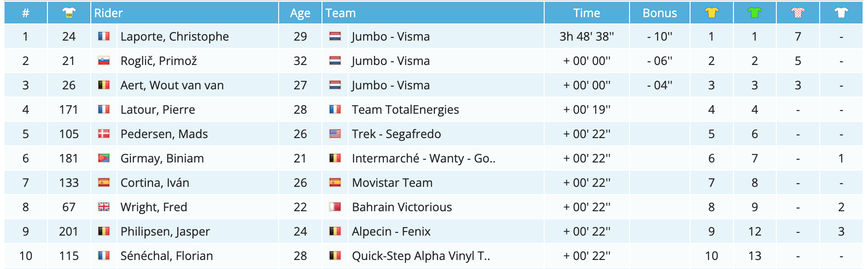
Task: Click the US flag beside Trek - Segafredo
Action: click(335, 134)
